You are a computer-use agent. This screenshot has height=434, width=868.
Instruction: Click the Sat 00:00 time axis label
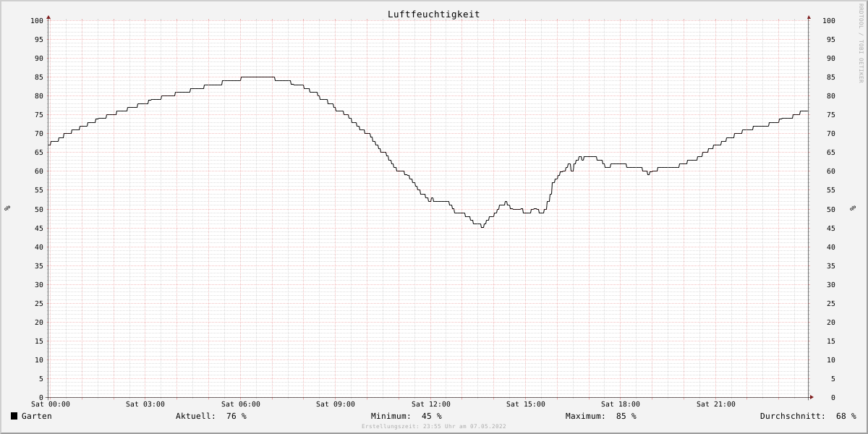click(51, 404)
